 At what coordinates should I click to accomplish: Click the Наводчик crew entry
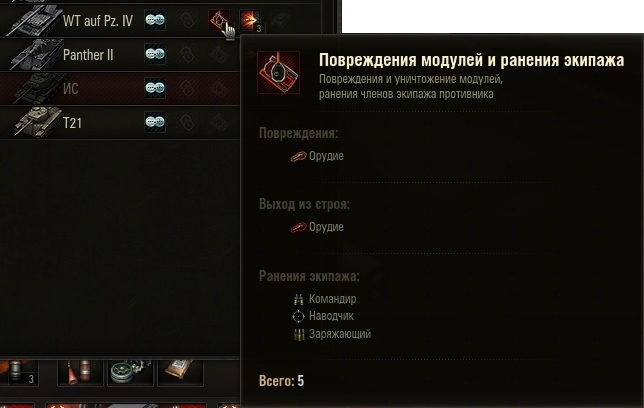click(x=324, y=316)
